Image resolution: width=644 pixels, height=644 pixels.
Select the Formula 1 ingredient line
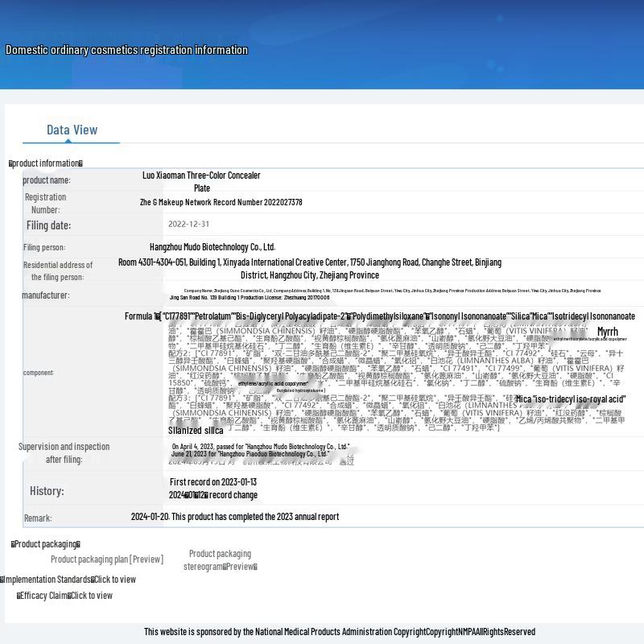click(379, 316)
